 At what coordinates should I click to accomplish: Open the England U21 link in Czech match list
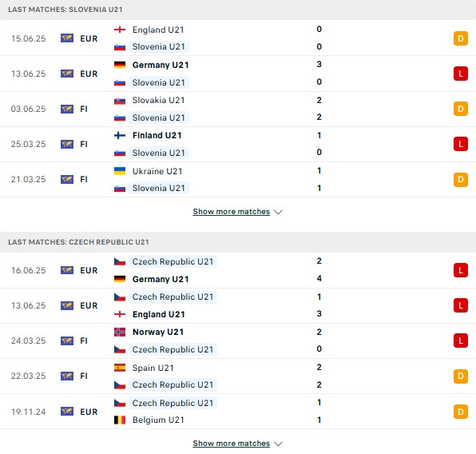pyautogui.click(x=159, y=314)
